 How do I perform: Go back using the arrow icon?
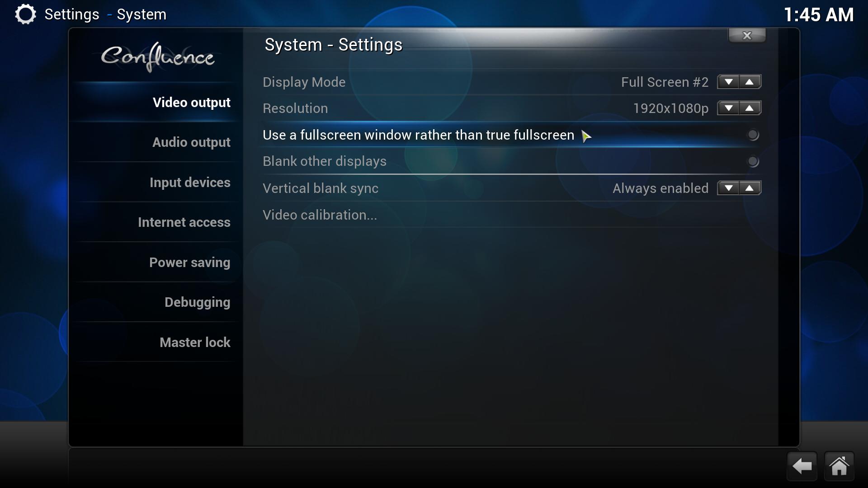click(x=802, y=466)
